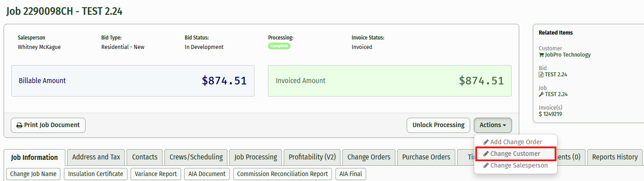Open the Purchase Orders tab
Viewport: 644px width, 181px height.
pyautogui.click(x=426, y=157)
